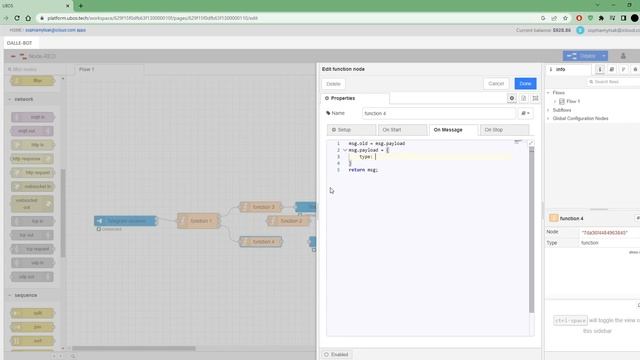Select the function 2 node on canvas
Viewport: 640px width, 360px height.
click(x=289, y=221)
